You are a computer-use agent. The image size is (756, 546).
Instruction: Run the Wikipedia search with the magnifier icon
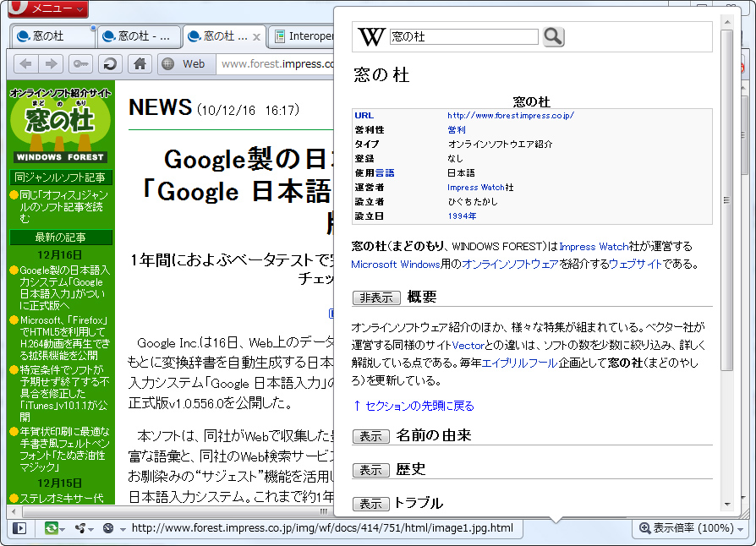(x=553, y=36)
